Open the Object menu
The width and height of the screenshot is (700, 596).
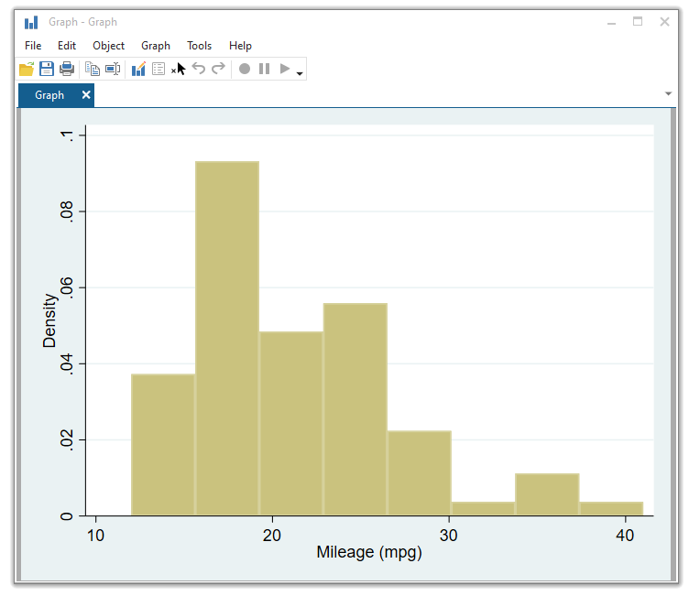click(x=109, y=46)
